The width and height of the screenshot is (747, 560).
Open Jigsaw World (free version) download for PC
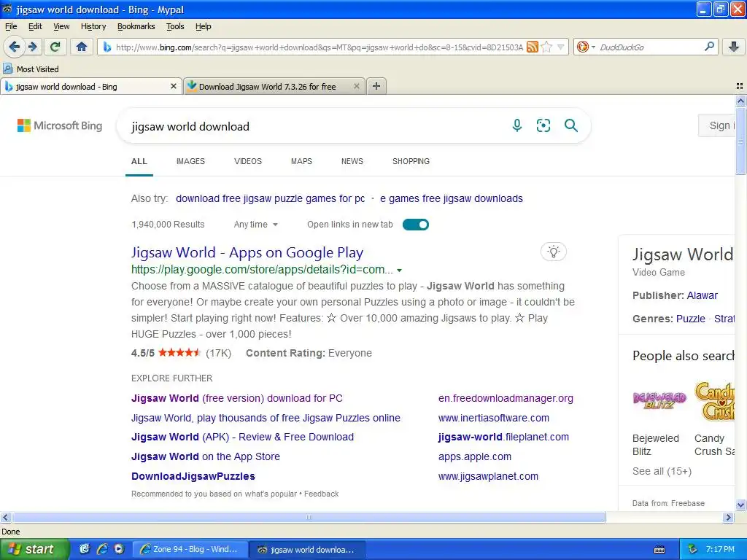[x=237, y=398]
